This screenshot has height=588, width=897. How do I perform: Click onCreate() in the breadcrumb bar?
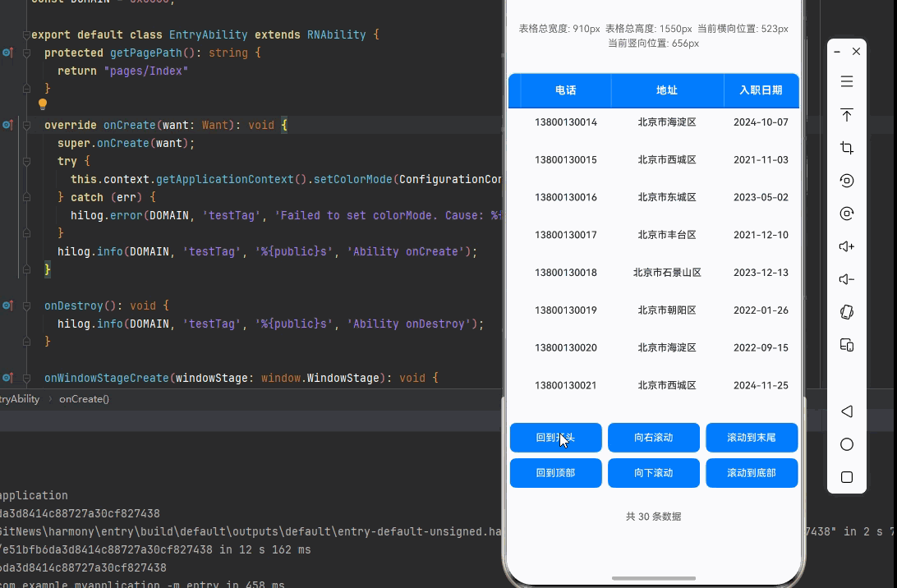coord(84,398)
